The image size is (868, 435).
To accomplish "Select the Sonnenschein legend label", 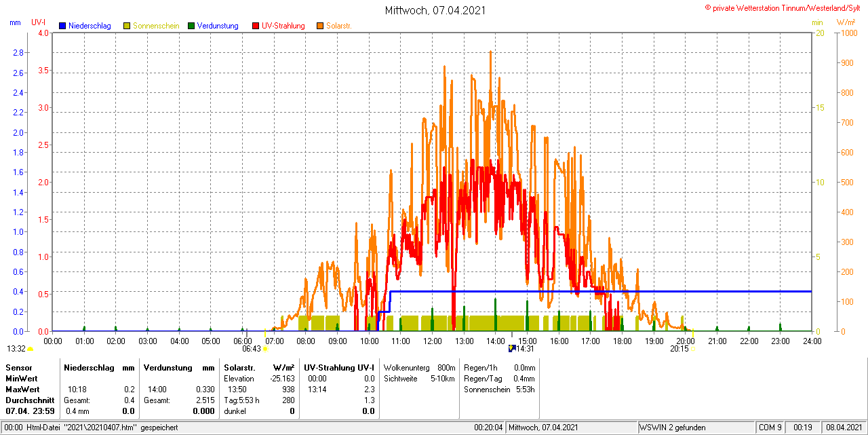I will pyautogui.click(x=156, y=26).
